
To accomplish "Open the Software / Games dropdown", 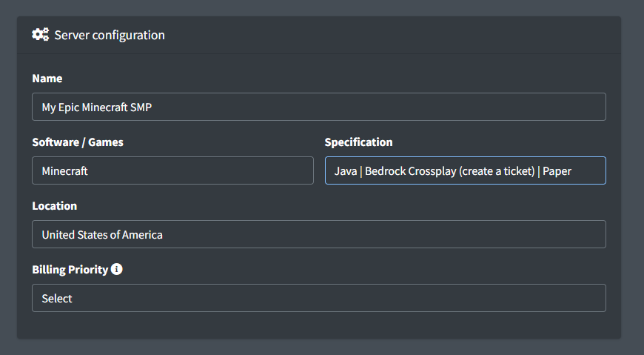I will click(x=172, y=170).
